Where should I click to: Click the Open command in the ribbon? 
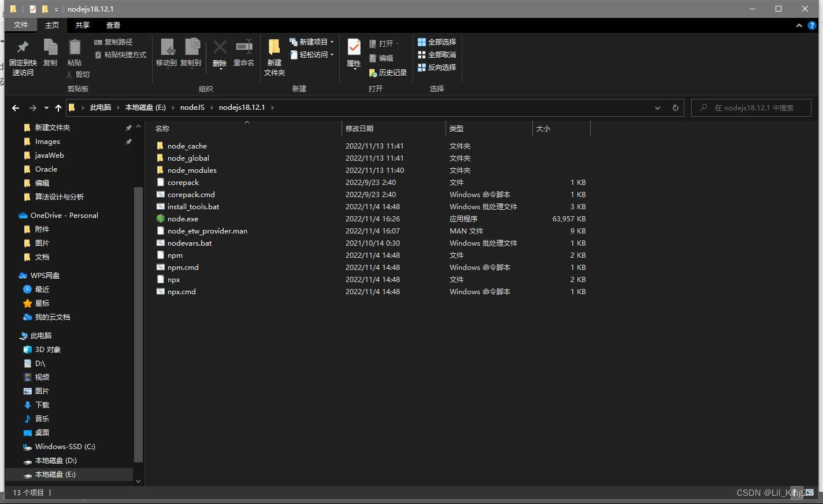pos(384,44)
